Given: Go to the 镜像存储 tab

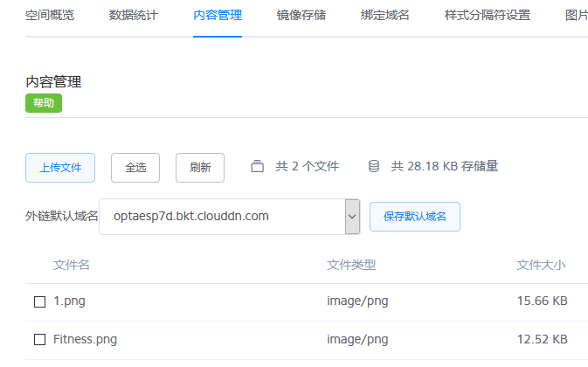Looking at the screenshot, I should click(x=301, y=16).
